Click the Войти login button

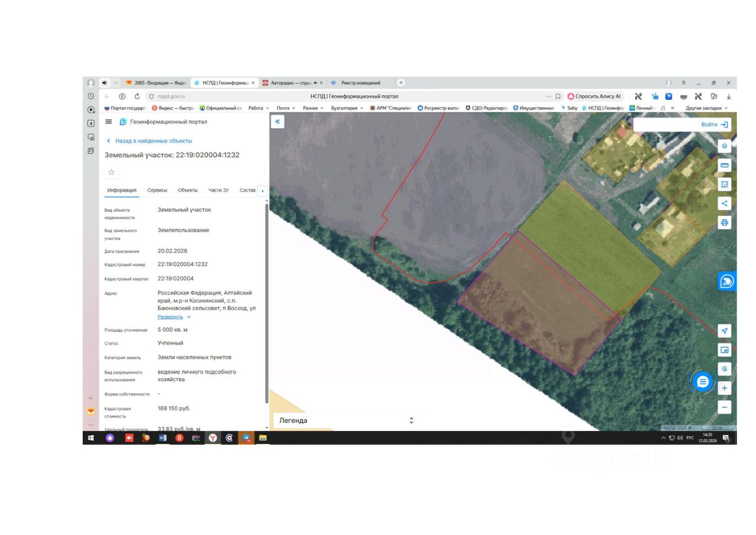coord(716,125)
